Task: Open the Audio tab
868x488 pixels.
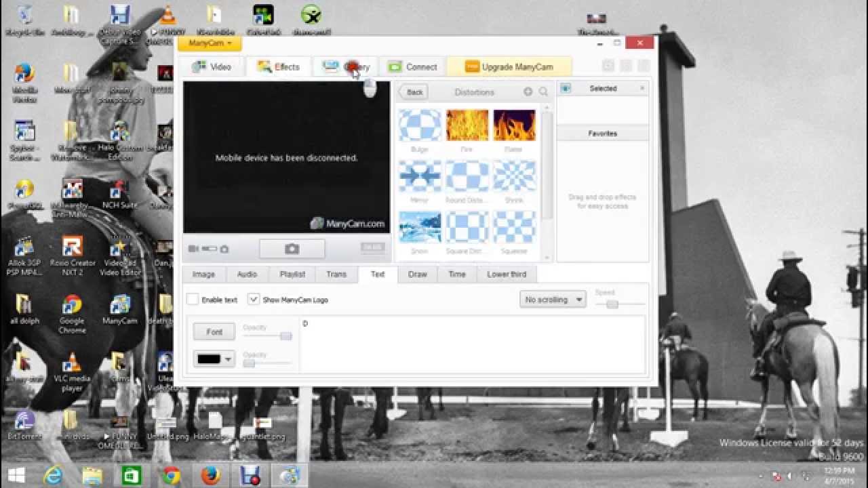Action: click(247, 274)
